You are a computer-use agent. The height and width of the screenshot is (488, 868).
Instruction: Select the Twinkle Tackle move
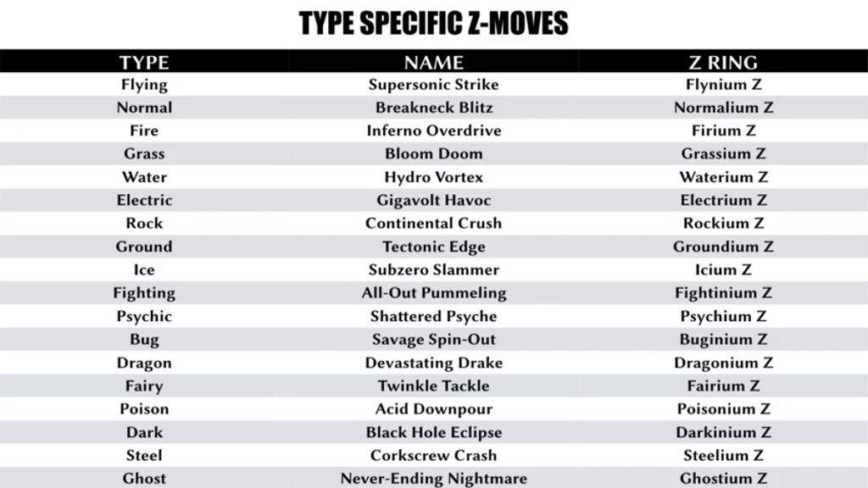[x=433, y=385]
